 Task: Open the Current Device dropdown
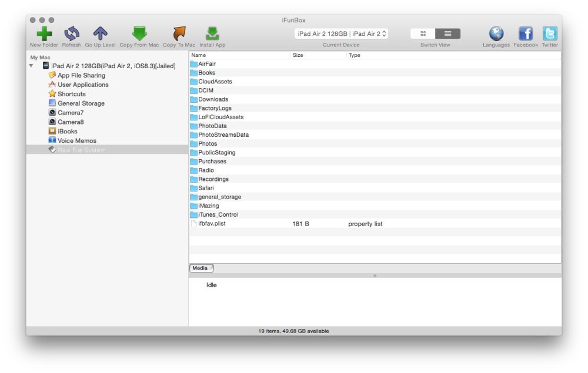tap(341, 33)
